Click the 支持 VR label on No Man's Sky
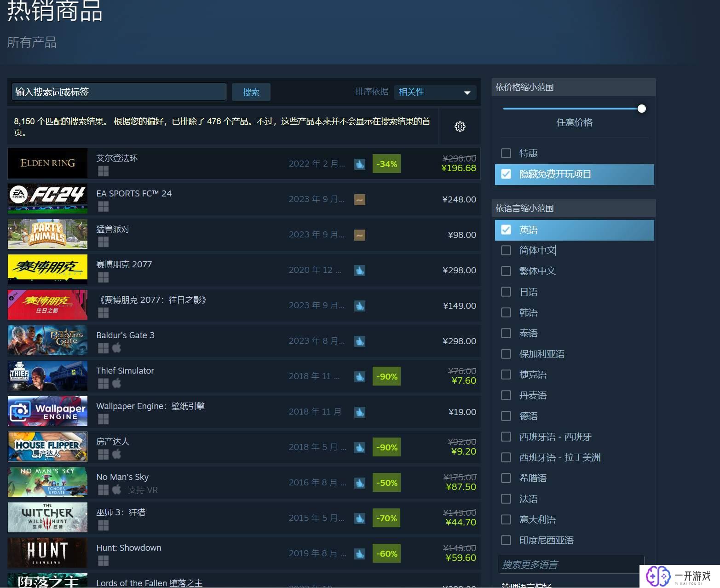 tap(143, 490)
